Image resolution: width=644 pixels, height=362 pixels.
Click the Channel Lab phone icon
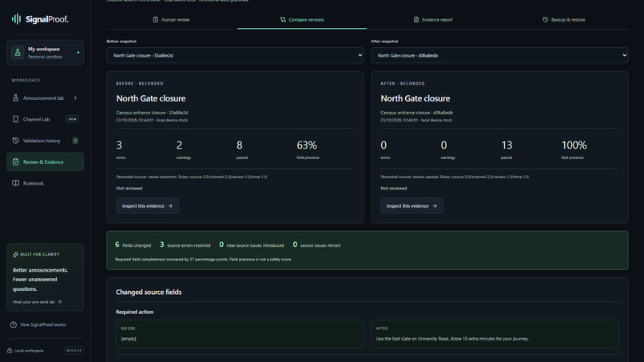[x=16, y=119]
